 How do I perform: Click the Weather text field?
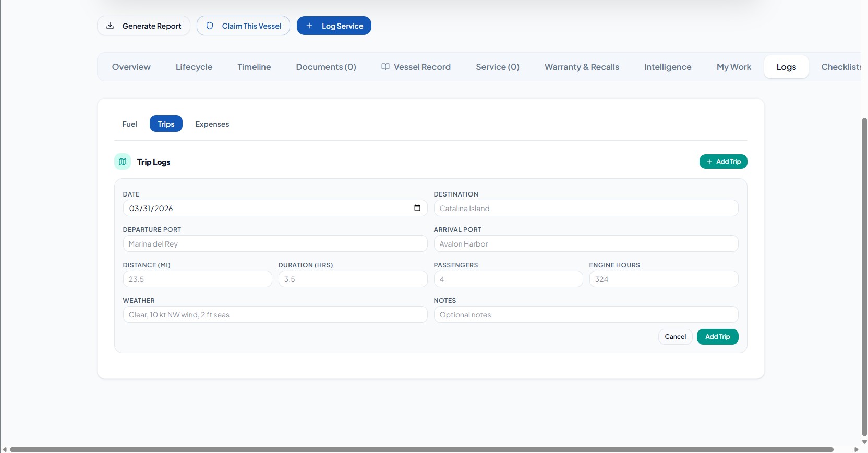[275, 315]
